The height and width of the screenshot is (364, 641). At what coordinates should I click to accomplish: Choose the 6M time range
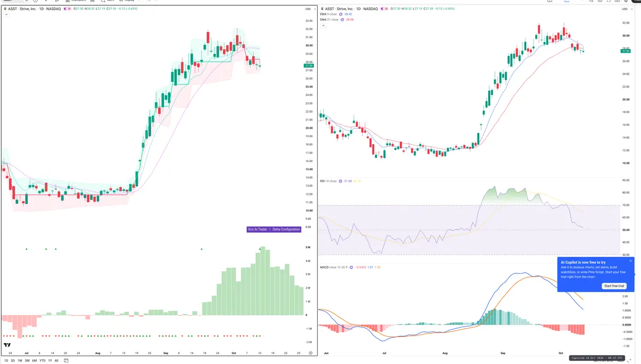click(34, 360)
